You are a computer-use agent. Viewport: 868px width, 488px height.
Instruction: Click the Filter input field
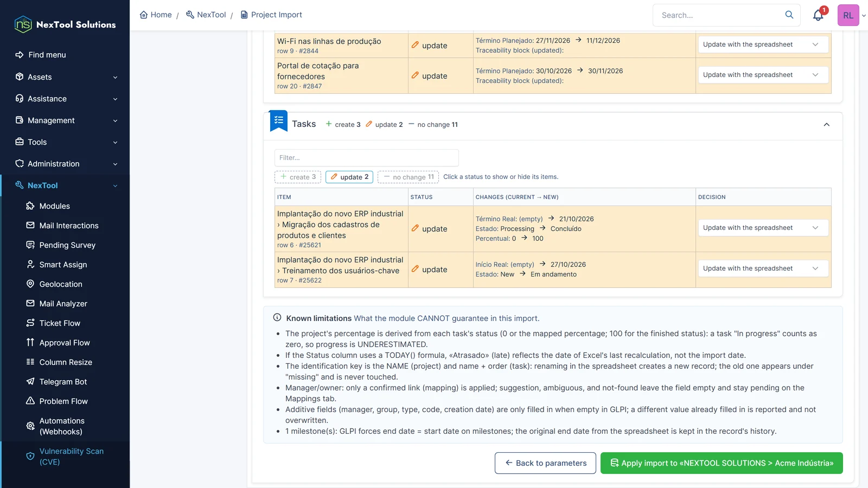point(367,158)
